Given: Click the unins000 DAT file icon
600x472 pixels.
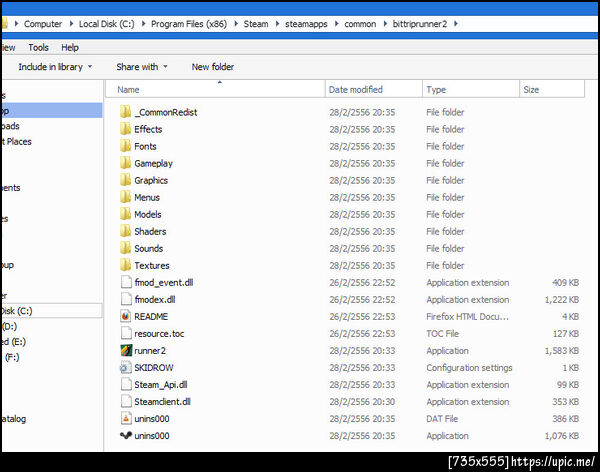Looking at the screenshot, I should pyautogui.click(x=126, y=418).
